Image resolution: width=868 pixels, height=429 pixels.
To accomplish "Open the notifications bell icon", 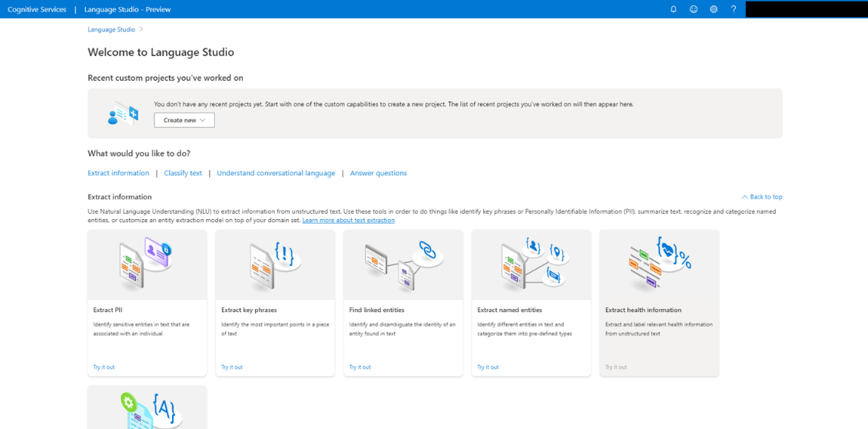I will (x=673, y=9).
